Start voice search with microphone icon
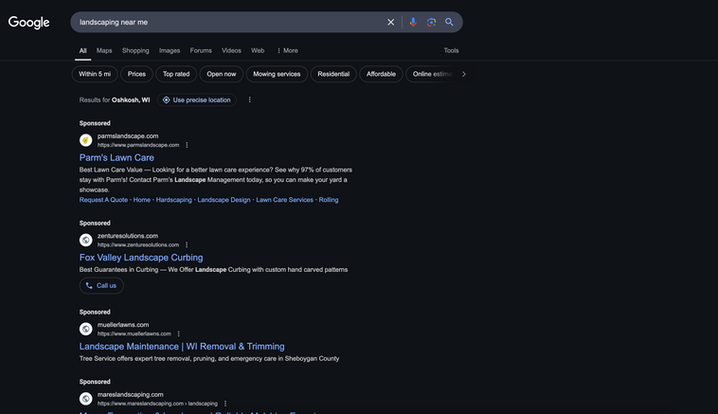The image size is (718, 414). 413,22
